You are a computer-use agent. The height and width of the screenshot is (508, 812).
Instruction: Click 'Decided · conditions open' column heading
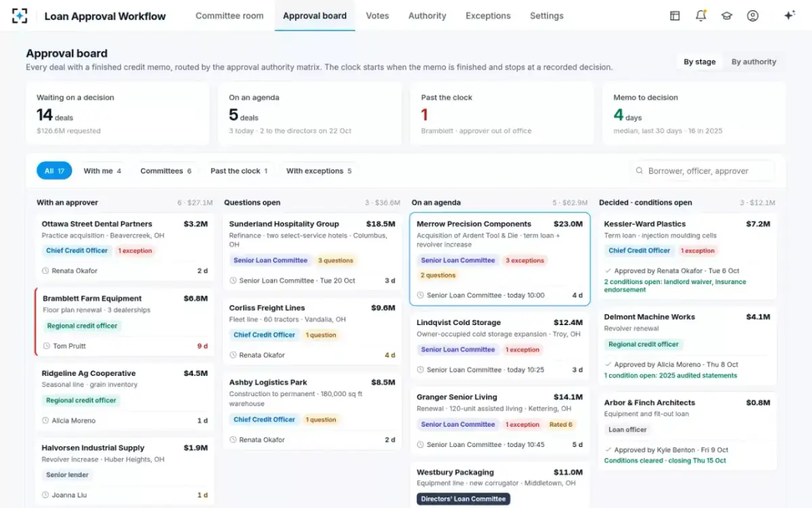[646, 203]
